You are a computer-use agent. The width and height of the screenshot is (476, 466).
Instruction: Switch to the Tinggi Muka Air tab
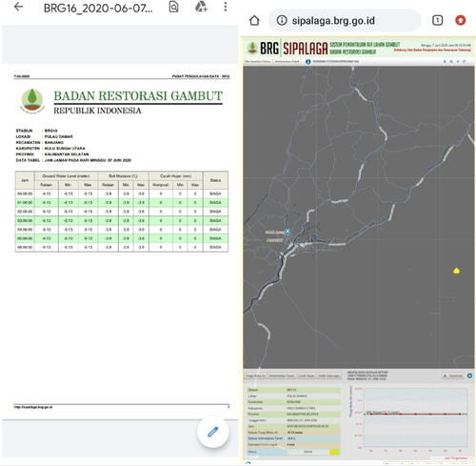[x=255, y=375]
